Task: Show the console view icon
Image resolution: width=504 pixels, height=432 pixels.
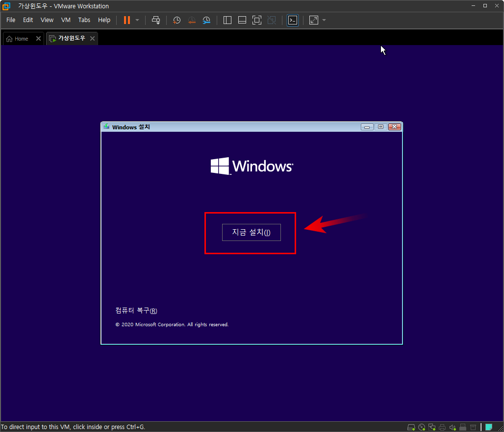Action: point(293,20)
